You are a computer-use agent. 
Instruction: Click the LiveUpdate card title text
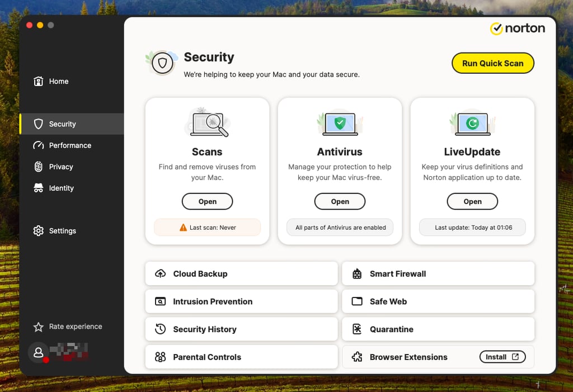pyautogui.click(x=472, y=152)
